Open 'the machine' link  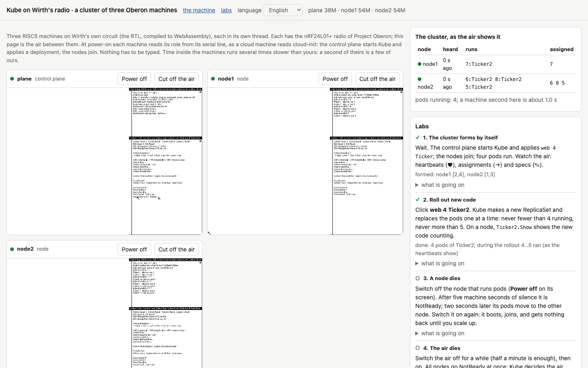click(x=199, y=10)
